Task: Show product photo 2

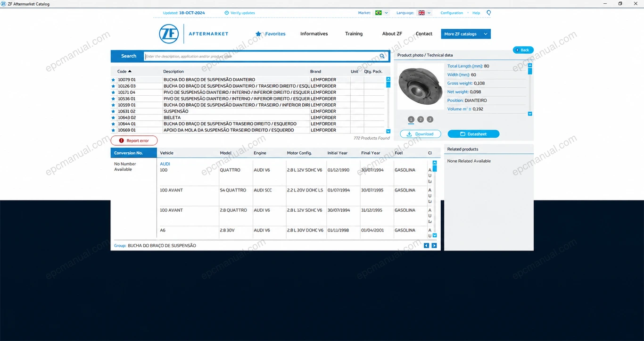Action: pyautogui.click(x=421, y=119)
